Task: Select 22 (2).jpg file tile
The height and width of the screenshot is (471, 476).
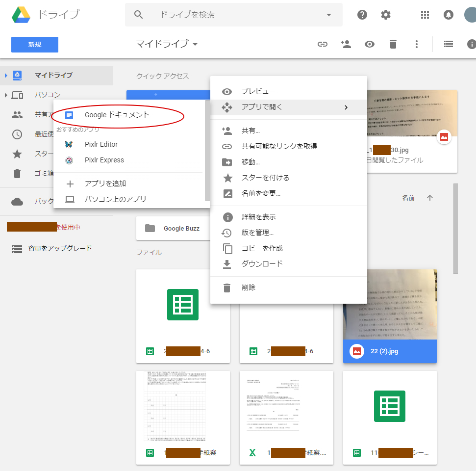Action: (390, 316)
